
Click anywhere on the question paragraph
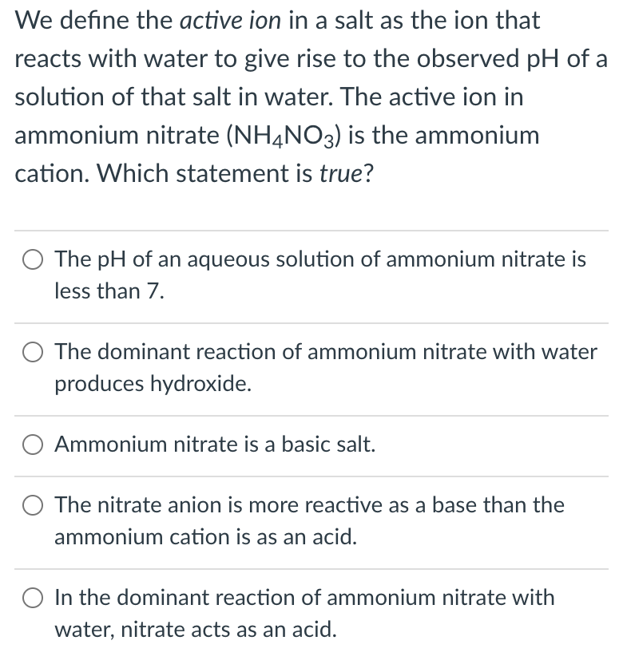tap(304, 96)
